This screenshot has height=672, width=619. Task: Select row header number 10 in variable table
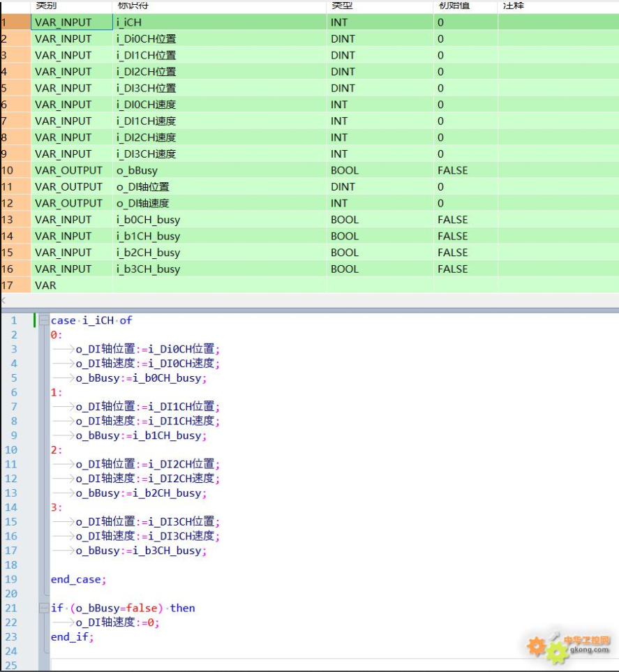pyautogui.click(x=15, y=170)
